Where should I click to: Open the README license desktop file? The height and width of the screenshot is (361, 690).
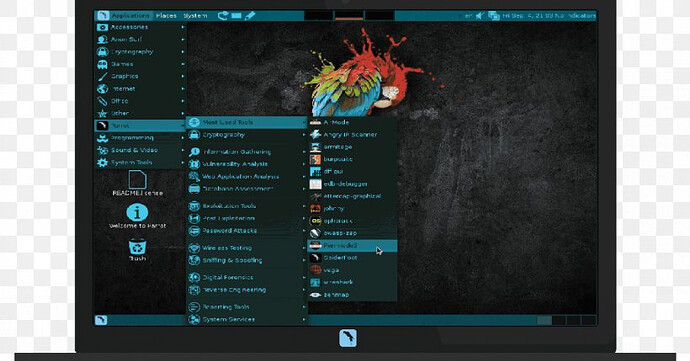click(x=137, y=184)
